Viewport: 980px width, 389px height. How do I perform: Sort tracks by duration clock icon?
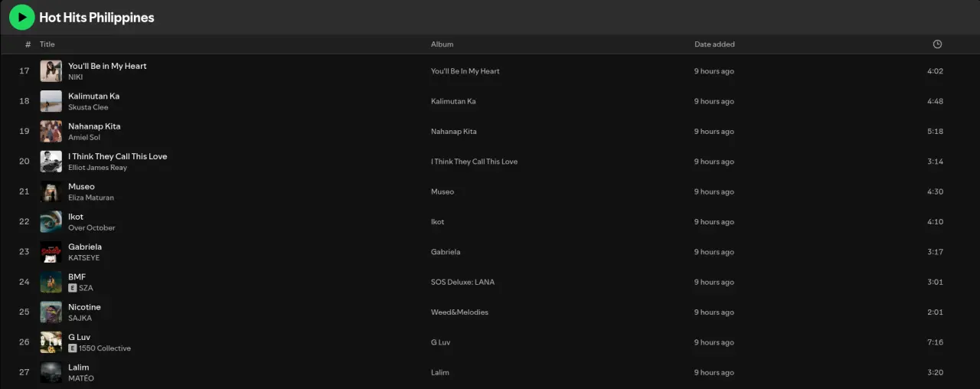pyautogui.click(x=937, y=44)
